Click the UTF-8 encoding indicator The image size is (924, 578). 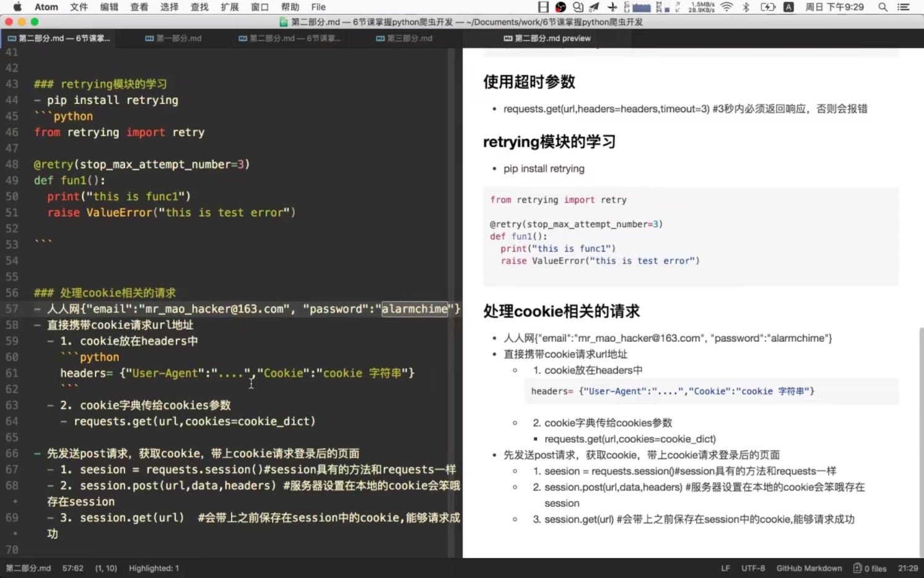pyautogui.click(x=753, y=567)
